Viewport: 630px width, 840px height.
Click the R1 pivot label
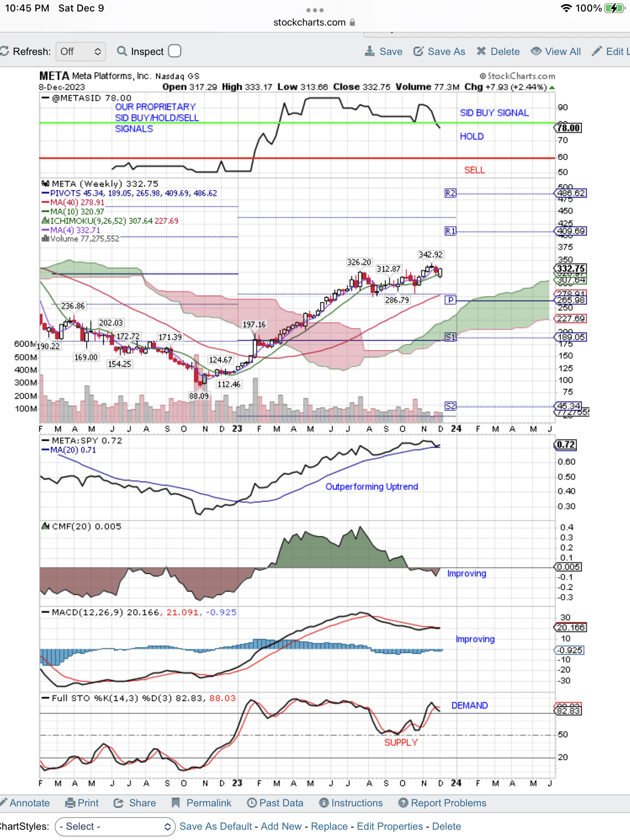450,231
